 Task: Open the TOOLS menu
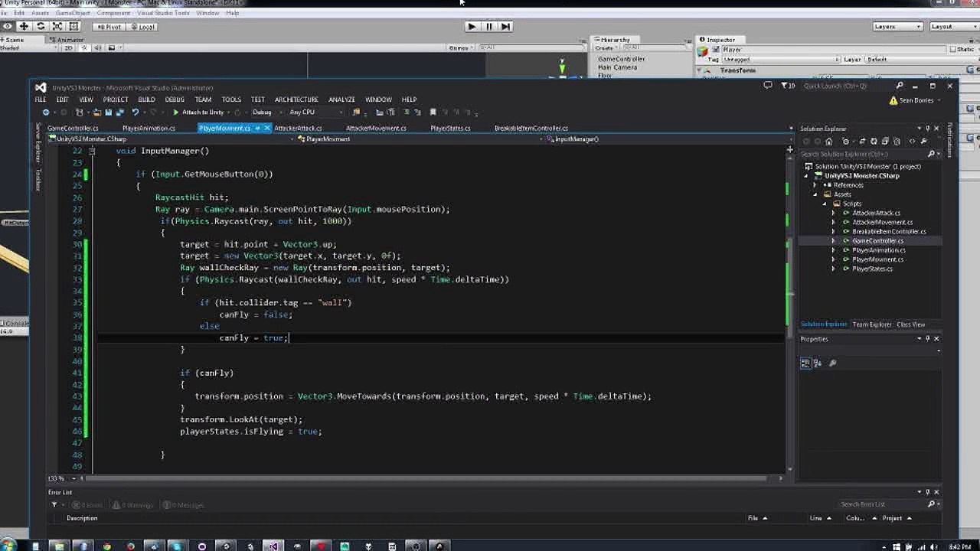click(231, 99)
